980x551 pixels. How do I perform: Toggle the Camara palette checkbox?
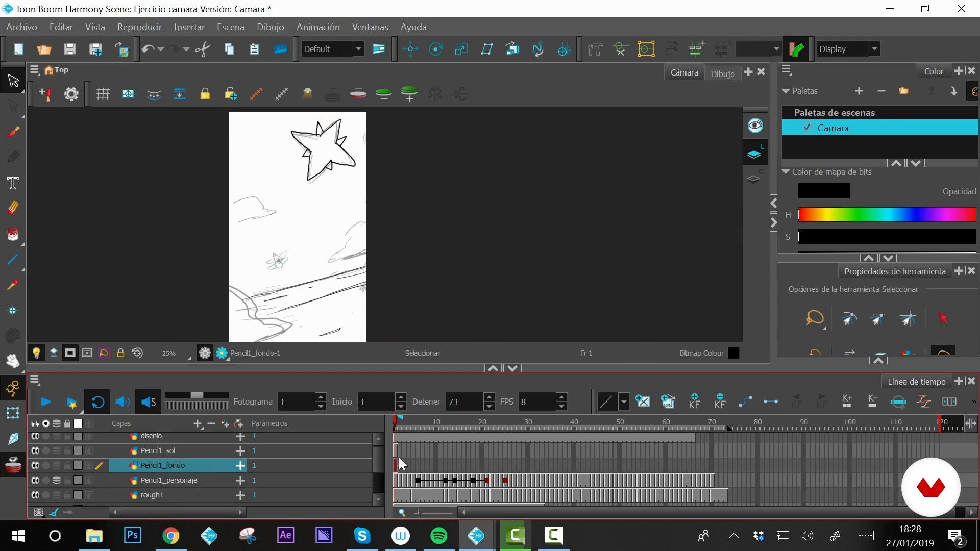click(x=807, y=128)
